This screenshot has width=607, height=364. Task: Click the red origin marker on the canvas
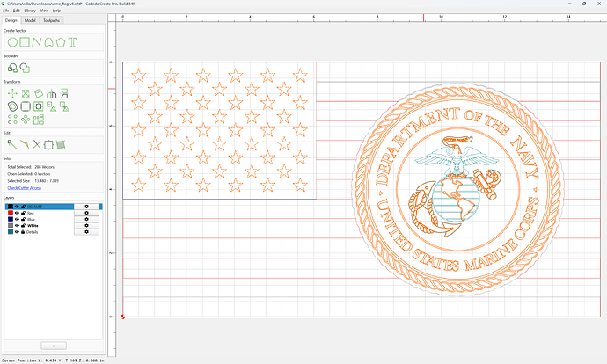122,317
